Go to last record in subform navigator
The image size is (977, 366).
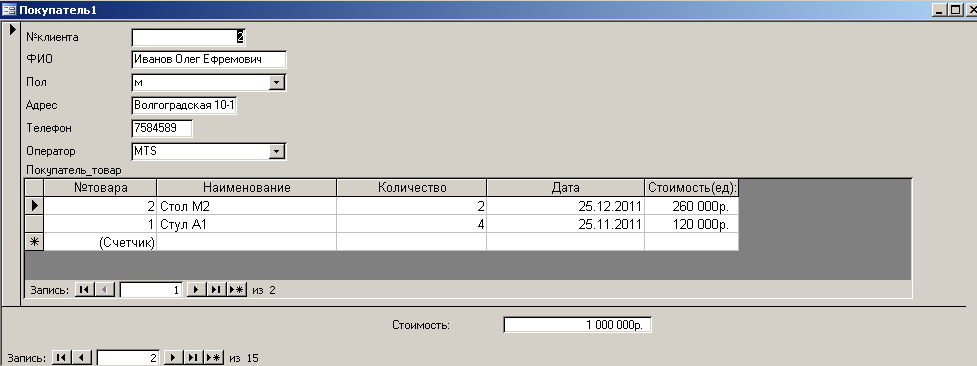click(216, 289)
